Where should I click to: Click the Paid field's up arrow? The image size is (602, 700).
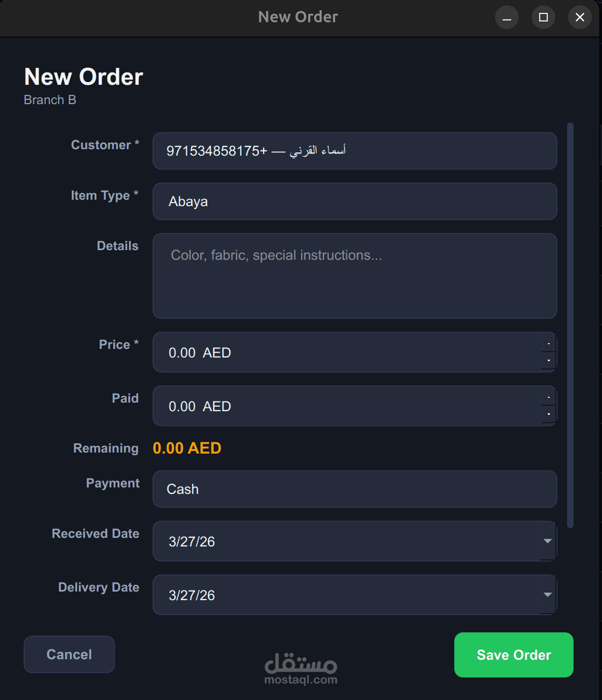[x=548, y=397]
